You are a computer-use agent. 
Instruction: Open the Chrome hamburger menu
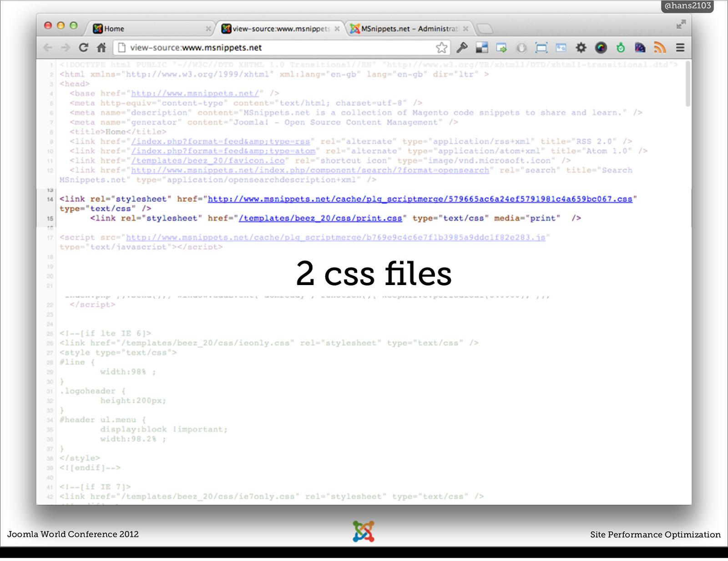pyautogui.click(x=680, y=48)
